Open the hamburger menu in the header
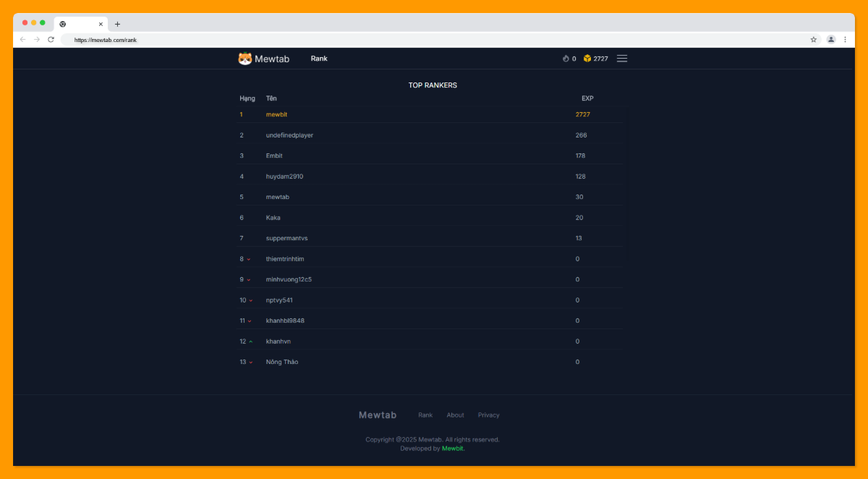Image resolution: width=868 pixels, height=479 pixels. click(x=621, y=59)
